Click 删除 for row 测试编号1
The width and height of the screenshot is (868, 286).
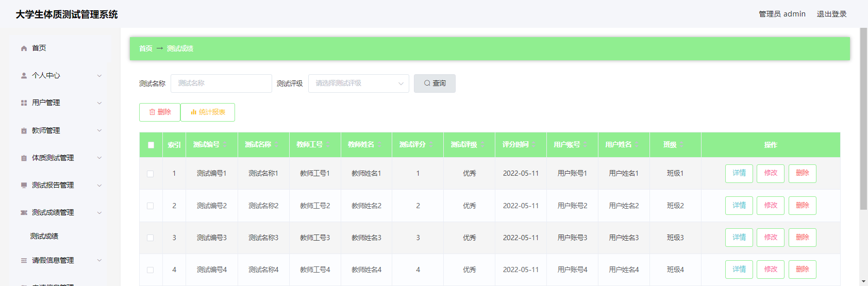[x=803, y=174]
